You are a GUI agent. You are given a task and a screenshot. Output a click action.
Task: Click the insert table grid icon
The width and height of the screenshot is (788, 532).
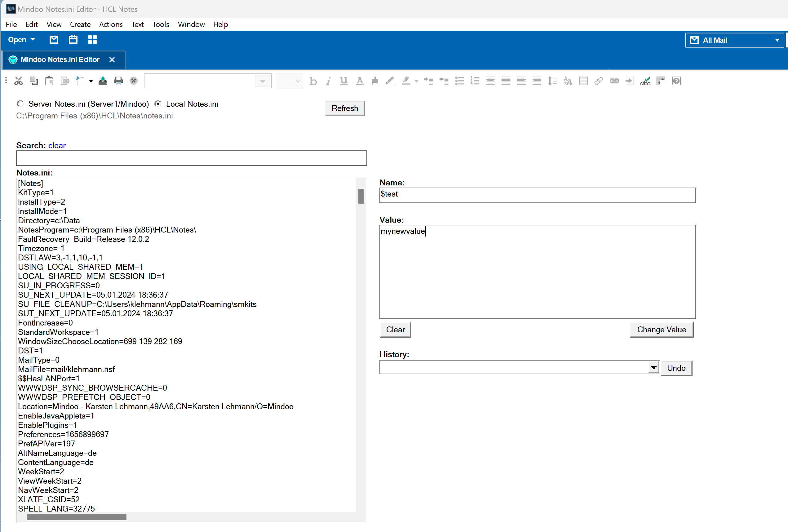[x=583, y=81]
